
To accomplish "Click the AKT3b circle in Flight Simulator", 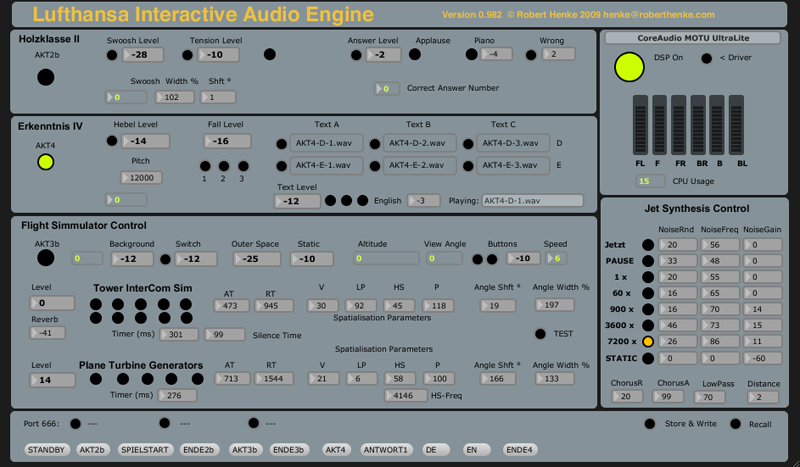I will point(45,258).
